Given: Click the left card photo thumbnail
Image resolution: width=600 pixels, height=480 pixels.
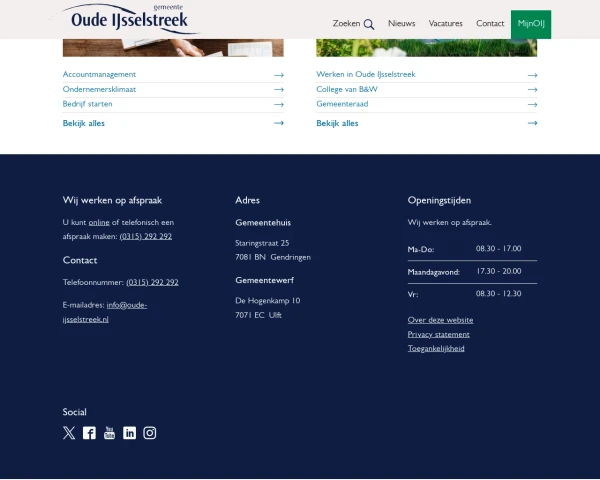Looking at the screenshot, I should 173,47.
